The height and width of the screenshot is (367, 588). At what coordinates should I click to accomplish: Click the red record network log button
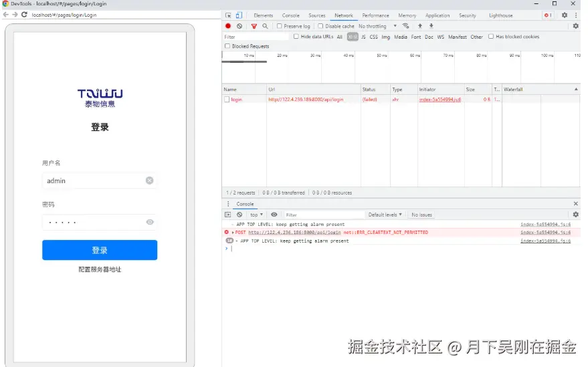228,26
